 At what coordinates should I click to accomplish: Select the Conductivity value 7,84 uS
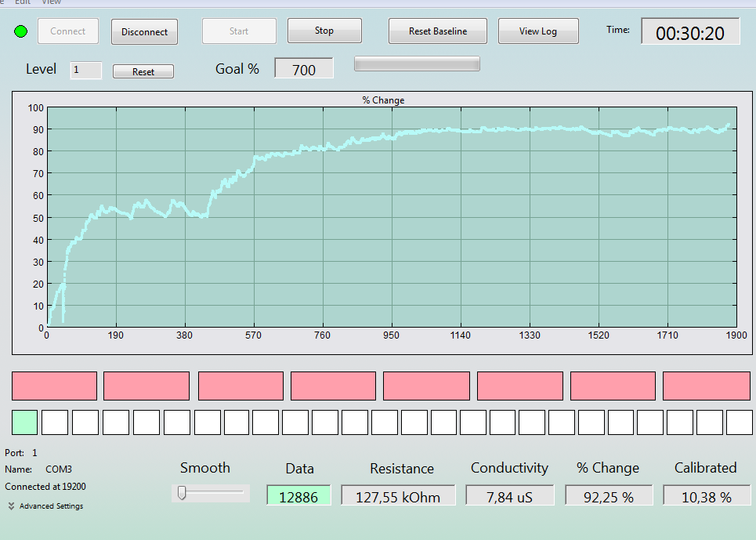(x=510, y=496)
